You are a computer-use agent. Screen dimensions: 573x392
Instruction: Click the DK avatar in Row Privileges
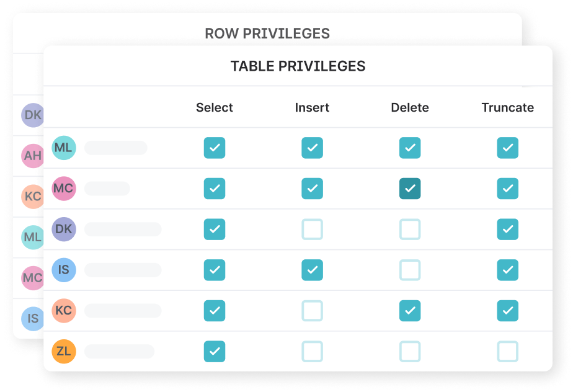tap(32, 115)
